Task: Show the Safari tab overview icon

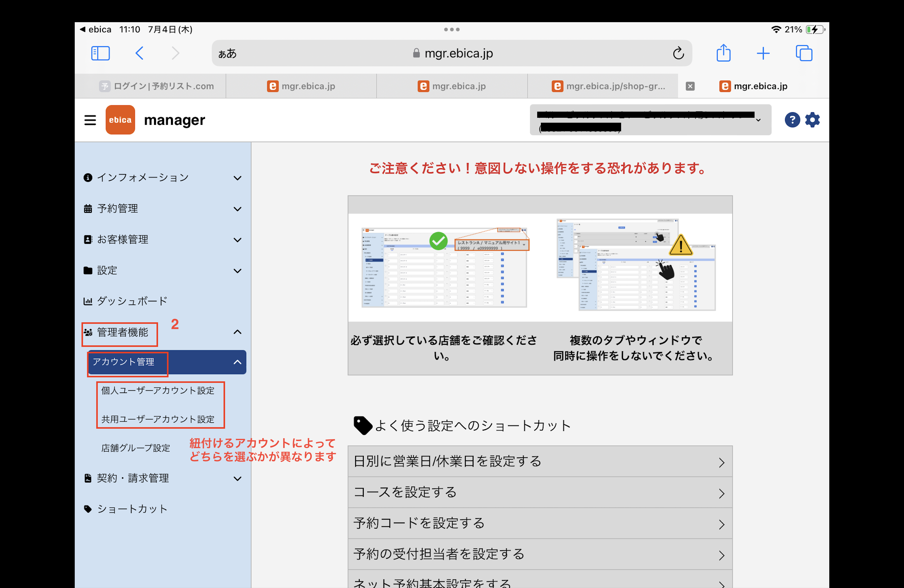Action: pyautogui.click(x=804, y=53)
